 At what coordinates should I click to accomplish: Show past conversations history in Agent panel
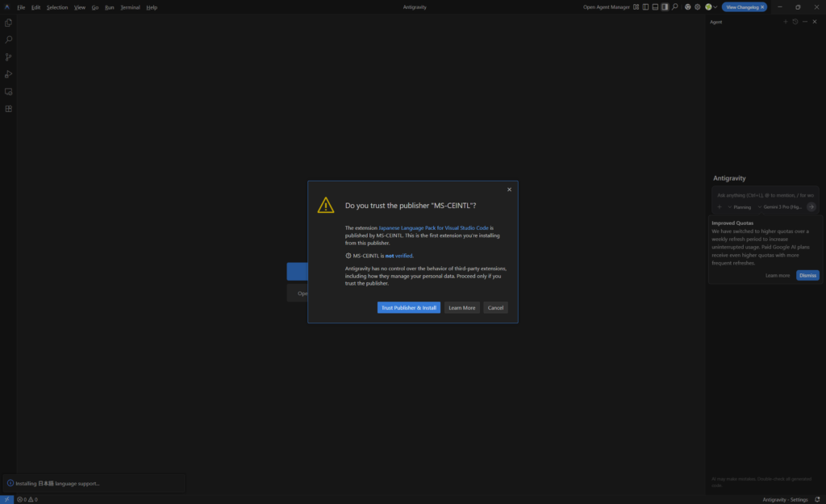[795, 22]
